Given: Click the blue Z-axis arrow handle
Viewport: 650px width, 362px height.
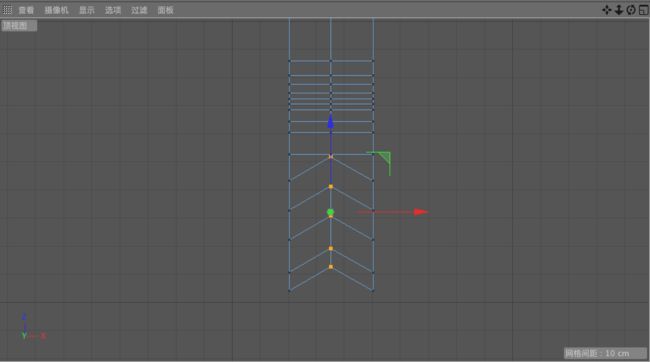Looking at the screenshot, I should pyautogui.click(x=330, y=121).
